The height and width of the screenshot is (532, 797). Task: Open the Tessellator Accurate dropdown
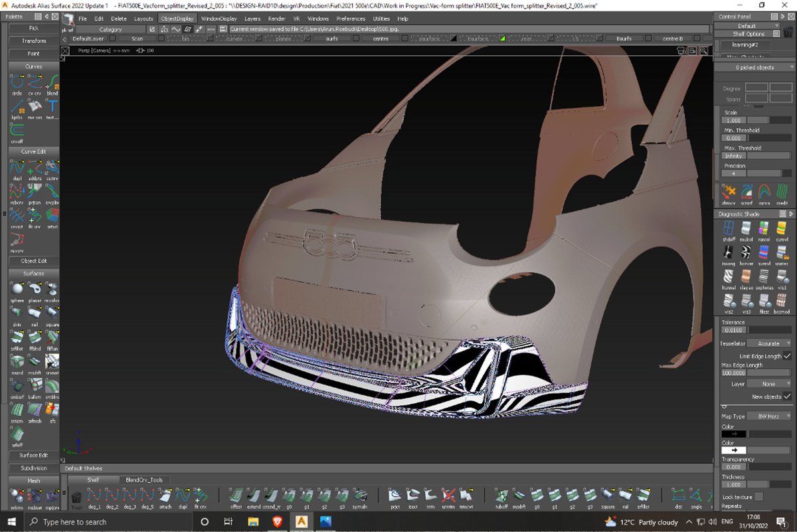[769, 343]
